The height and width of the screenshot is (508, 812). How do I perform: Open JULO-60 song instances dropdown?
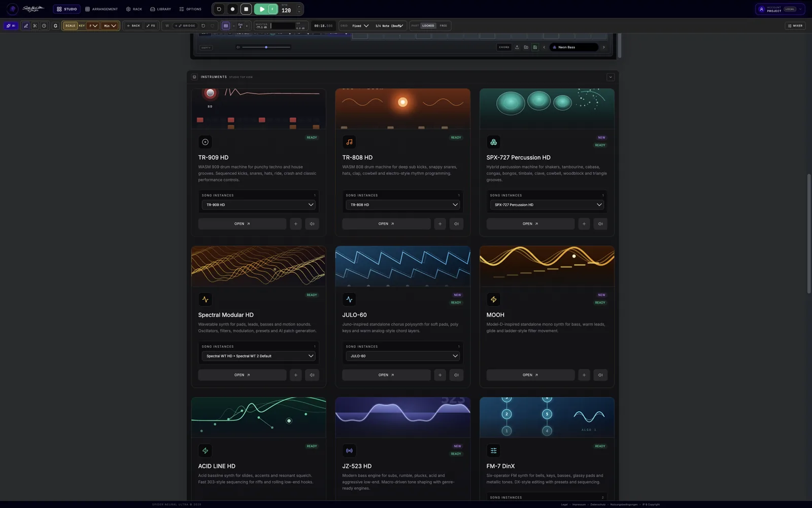403,356
